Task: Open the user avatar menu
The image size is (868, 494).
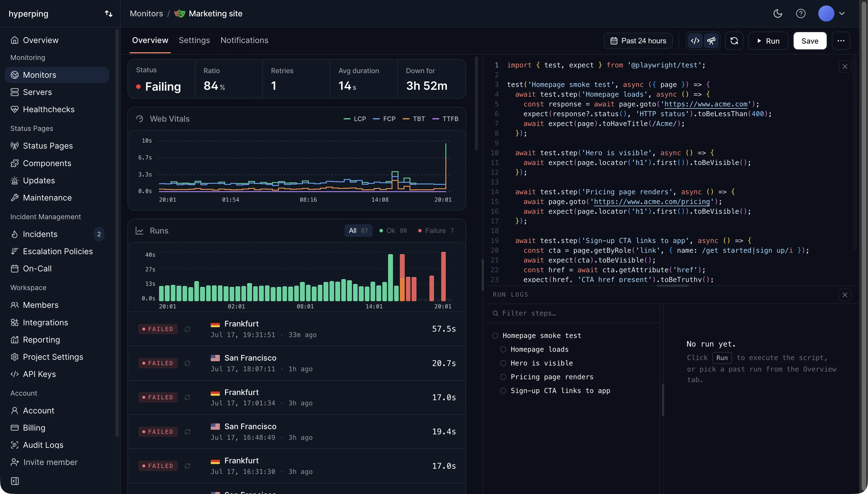Action: tap(831, 13)
